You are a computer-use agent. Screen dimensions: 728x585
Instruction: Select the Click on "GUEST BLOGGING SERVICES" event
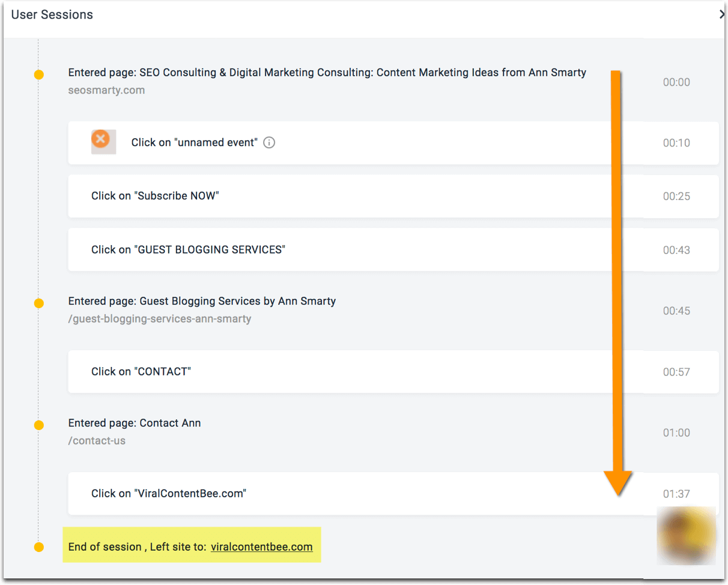393,250
